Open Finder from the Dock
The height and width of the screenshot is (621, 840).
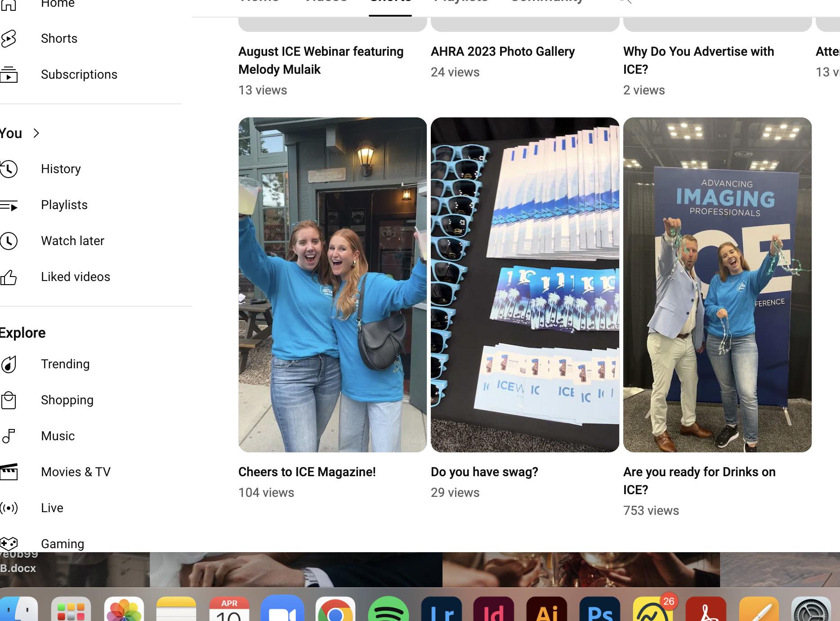18,609
